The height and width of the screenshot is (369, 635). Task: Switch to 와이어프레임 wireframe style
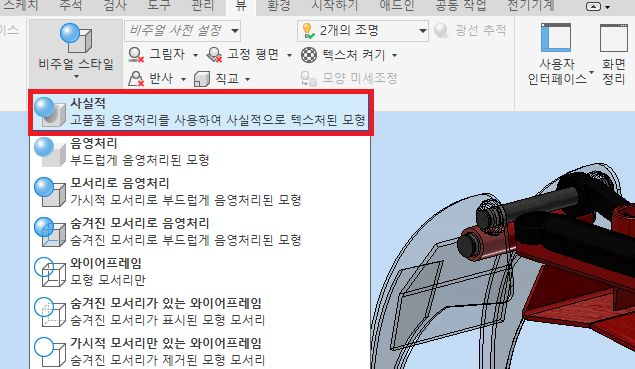pos(200,272)
